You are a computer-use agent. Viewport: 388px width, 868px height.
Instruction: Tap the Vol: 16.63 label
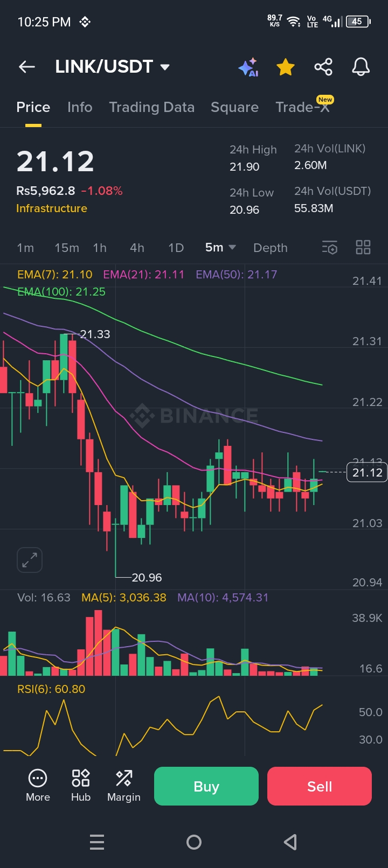click(x=44, y=598)
